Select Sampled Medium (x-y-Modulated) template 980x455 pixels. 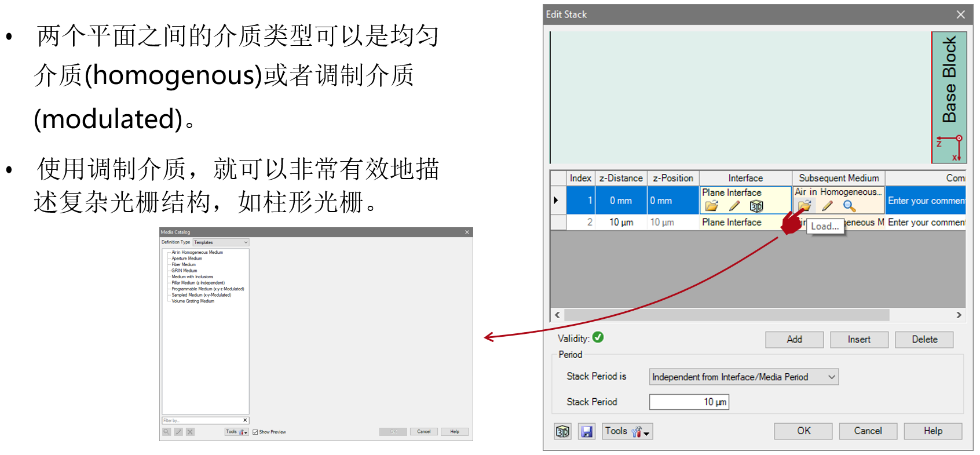(x=201, y=295)
